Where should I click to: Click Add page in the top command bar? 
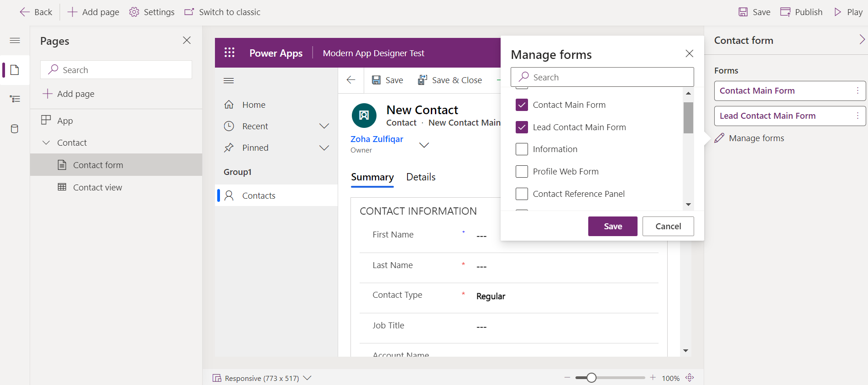pos(93,12)
